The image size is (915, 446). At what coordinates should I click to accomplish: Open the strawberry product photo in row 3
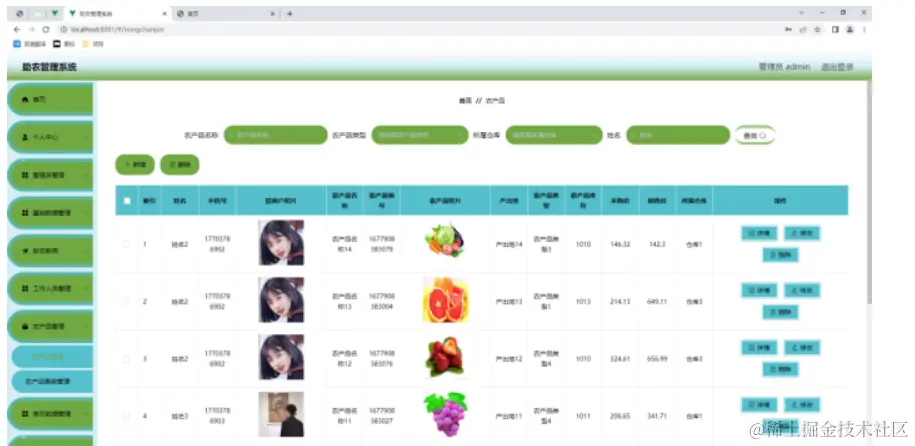click(x=445, y=357)
